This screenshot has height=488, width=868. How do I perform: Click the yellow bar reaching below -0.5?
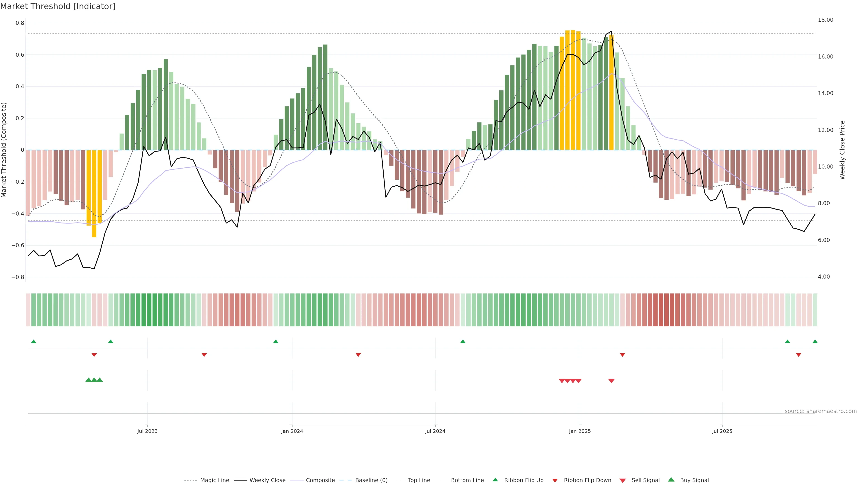[94, 194]
